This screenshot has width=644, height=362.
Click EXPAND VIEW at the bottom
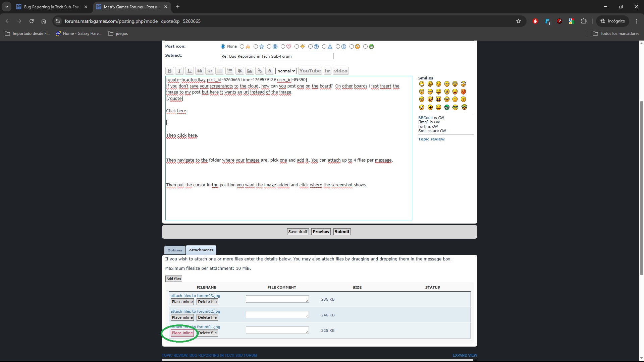[465, 355]
